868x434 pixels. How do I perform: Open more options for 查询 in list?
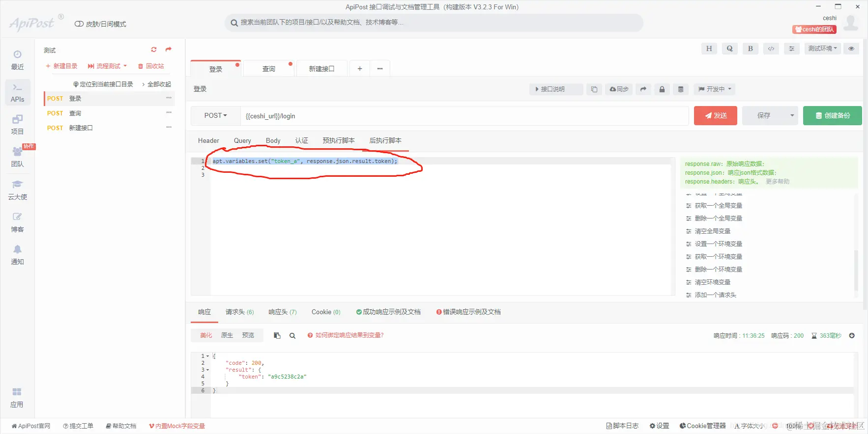tap(169, 113)
